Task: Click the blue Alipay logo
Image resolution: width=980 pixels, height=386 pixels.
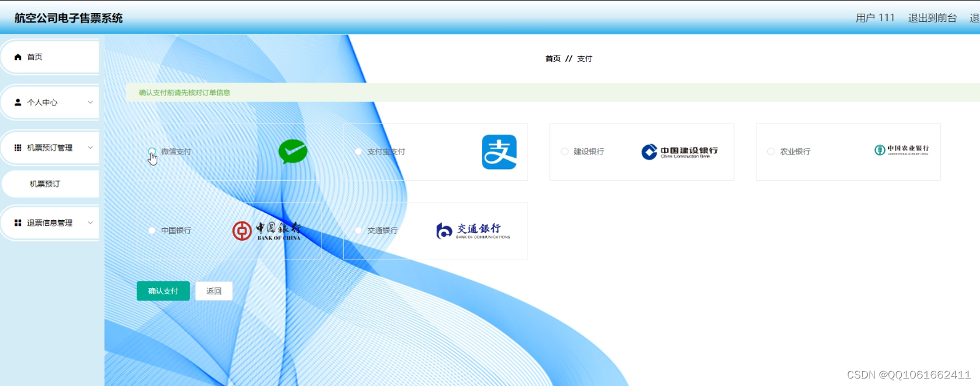Action: click(499, 152)
